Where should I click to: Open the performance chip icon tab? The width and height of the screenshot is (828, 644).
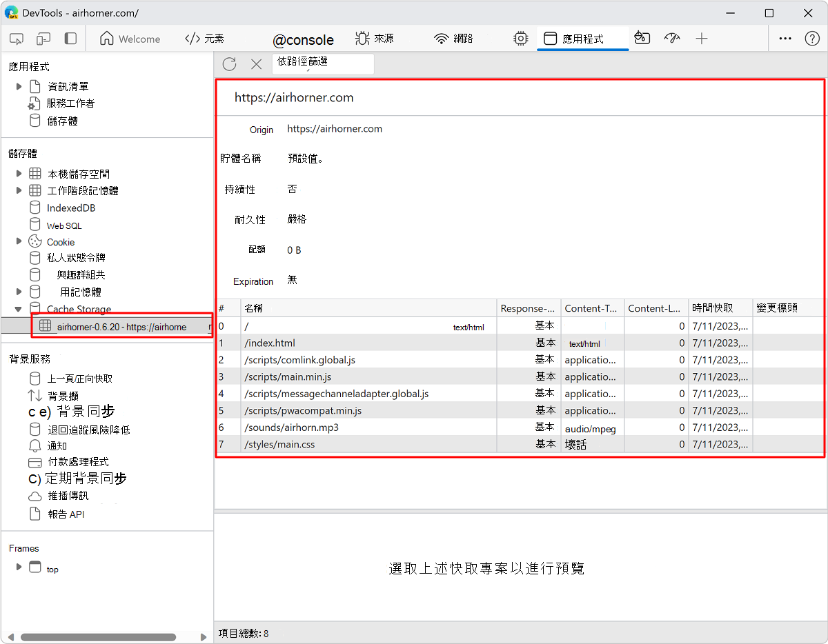click(x=521, y=39)
